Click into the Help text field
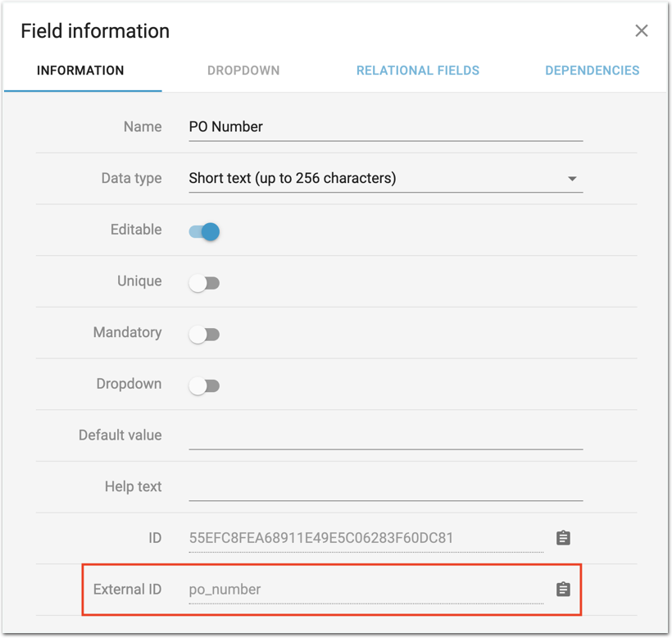Screen dimensions: 672x638 click(385, 487)
